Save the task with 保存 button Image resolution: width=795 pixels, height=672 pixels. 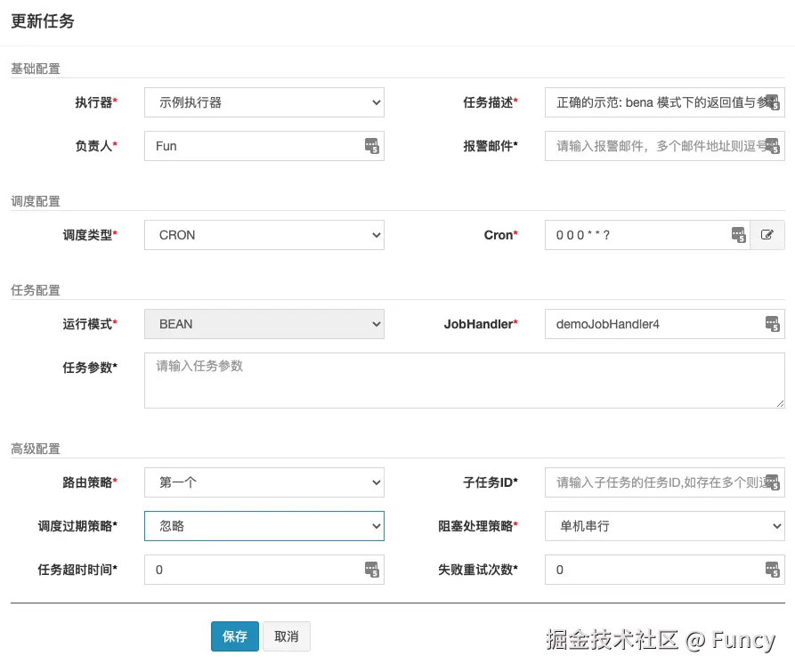coord(235,636)
